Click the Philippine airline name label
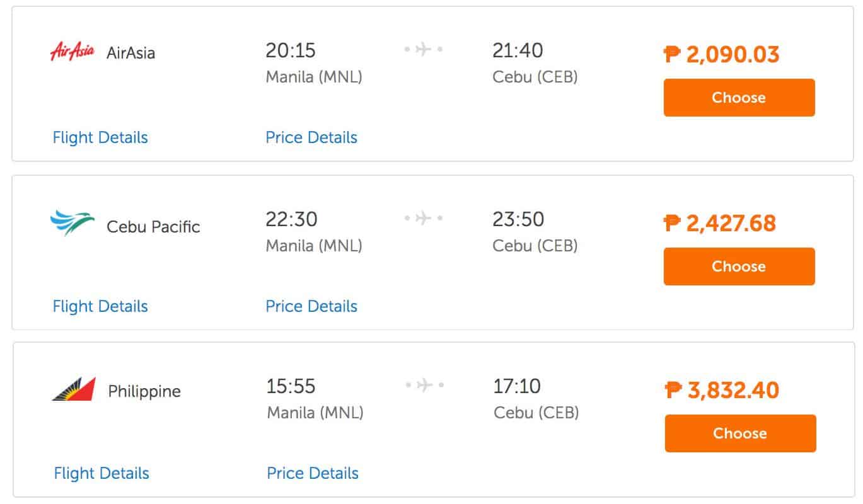 144,391
